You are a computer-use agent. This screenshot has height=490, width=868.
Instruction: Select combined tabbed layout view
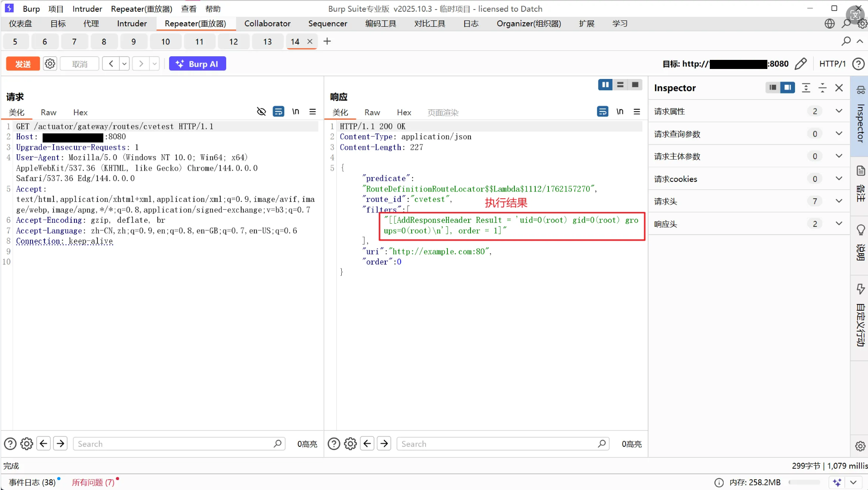coord(635,85)
